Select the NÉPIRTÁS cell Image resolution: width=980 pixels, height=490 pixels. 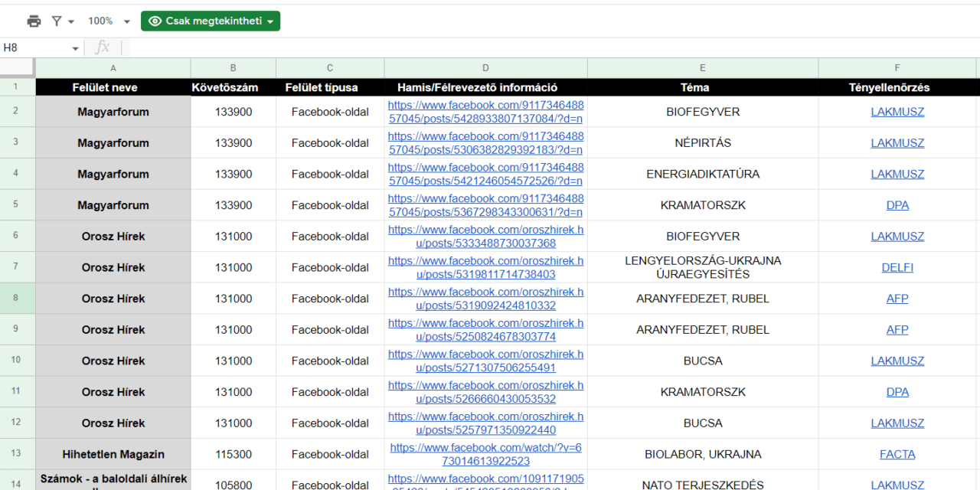point(702,142)
